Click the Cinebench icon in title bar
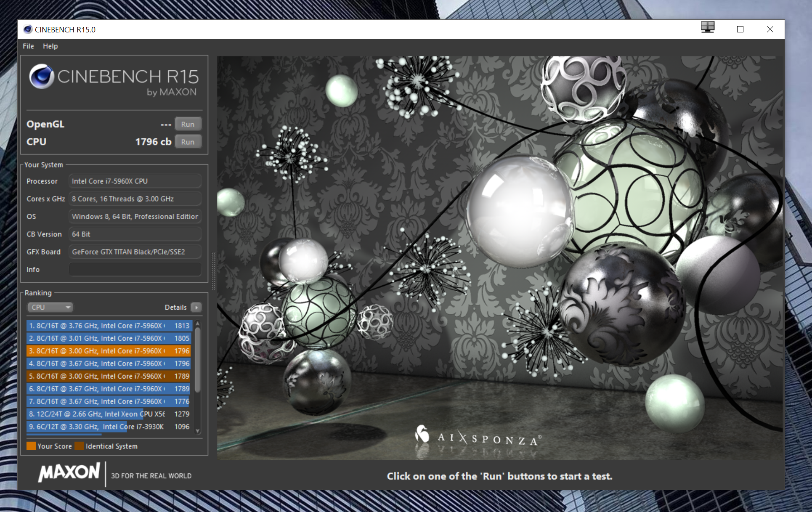812x512 pixels. (28, 29)
